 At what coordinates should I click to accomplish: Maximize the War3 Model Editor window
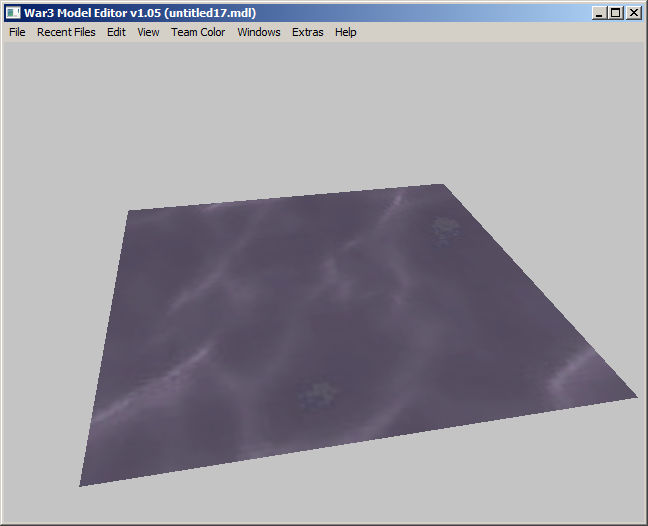pyautogui.click(x=615, y=13)
